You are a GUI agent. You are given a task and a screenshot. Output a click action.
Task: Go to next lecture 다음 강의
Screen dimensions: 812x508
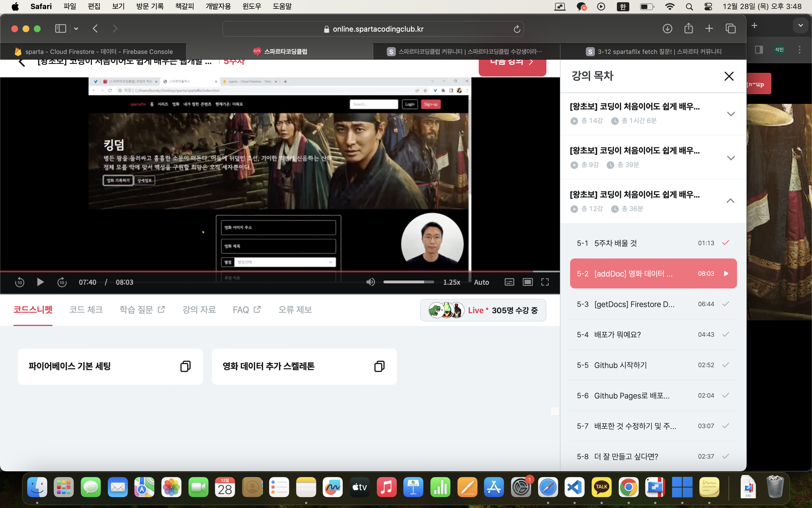click(512, 67)
